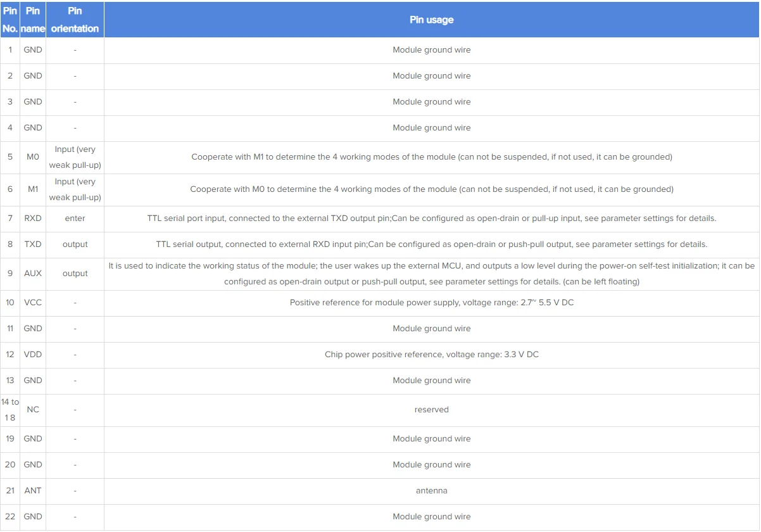The width and height of the screenshot is (761, 532).
Task: Select the VCC voltage range description
Action: pos(431,303)
